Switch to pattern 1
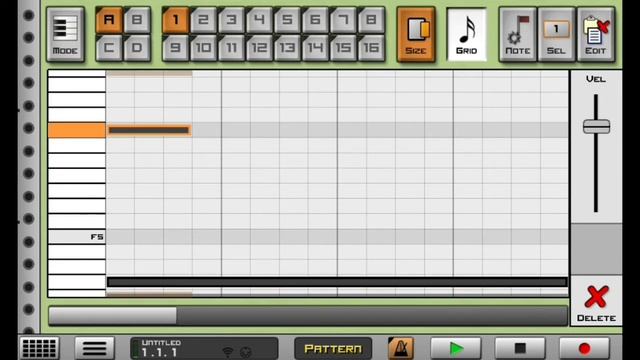This screenshot has height=360, width=640. click(x=176, y=20)
